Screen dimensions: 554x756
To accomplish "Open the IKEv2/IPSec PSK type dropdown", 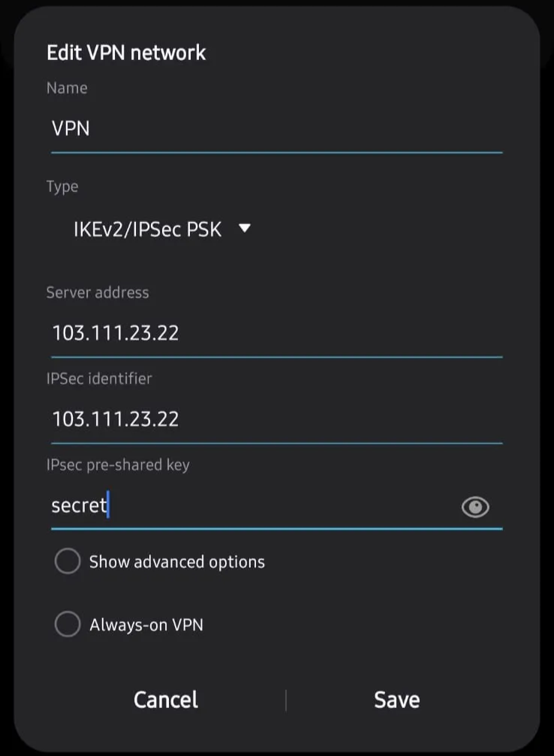I will tap(161, 229).
